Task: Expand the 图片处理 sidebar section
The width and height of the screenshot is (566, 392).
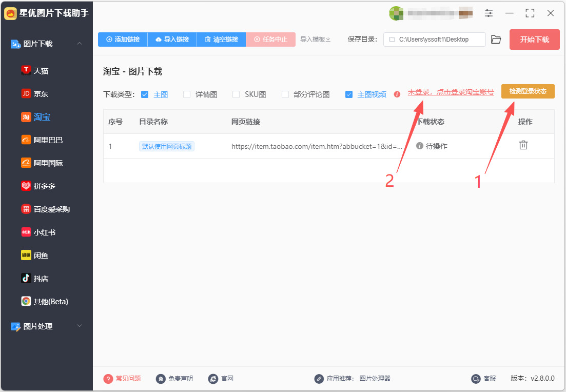Action: [80, 326]
